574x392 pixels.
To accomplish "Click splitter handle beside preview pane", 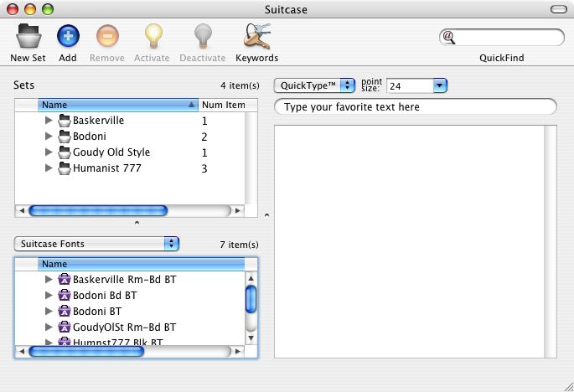I will tap(266, 215).
